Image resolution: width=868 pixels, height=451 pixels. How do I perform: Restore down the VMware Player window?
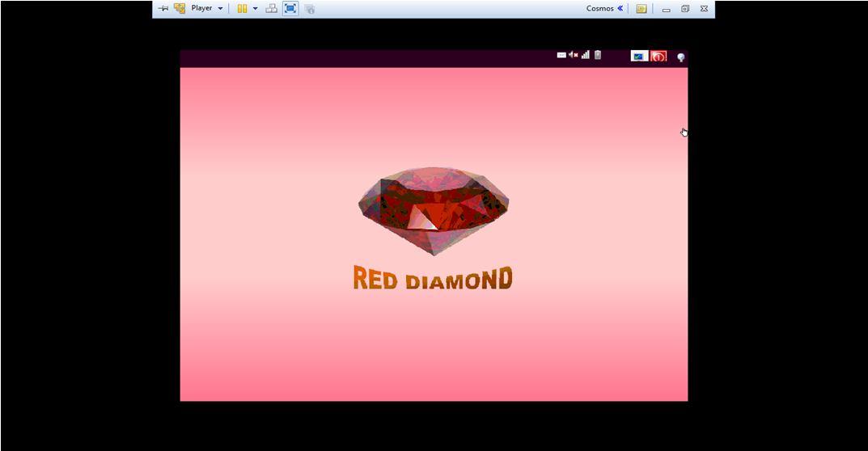684,9
